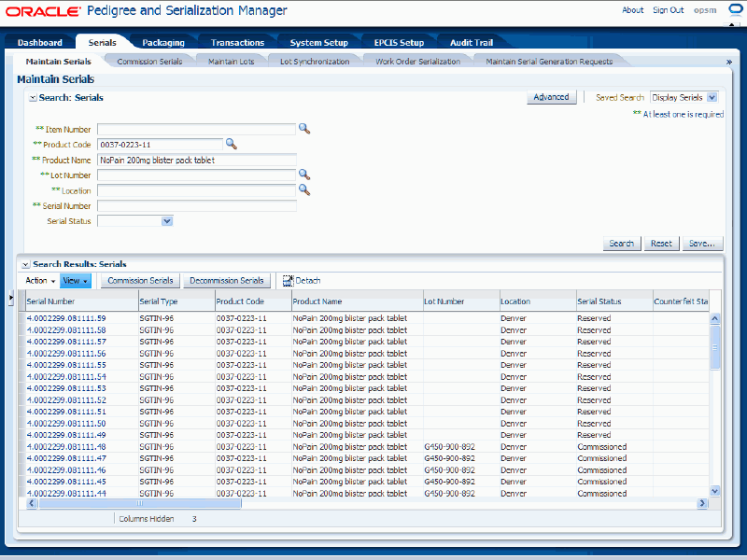
Task: Click the Reset button
Action: 661,244
